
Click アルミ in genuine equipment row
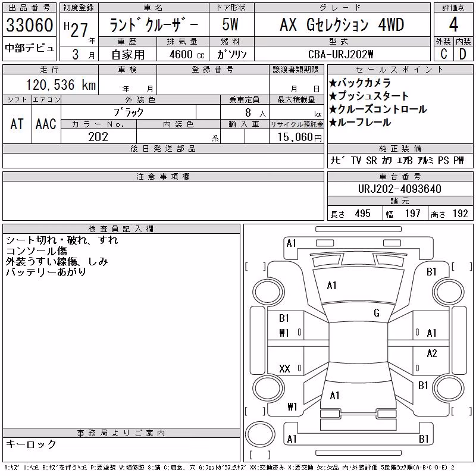click(x=425, y=160)
